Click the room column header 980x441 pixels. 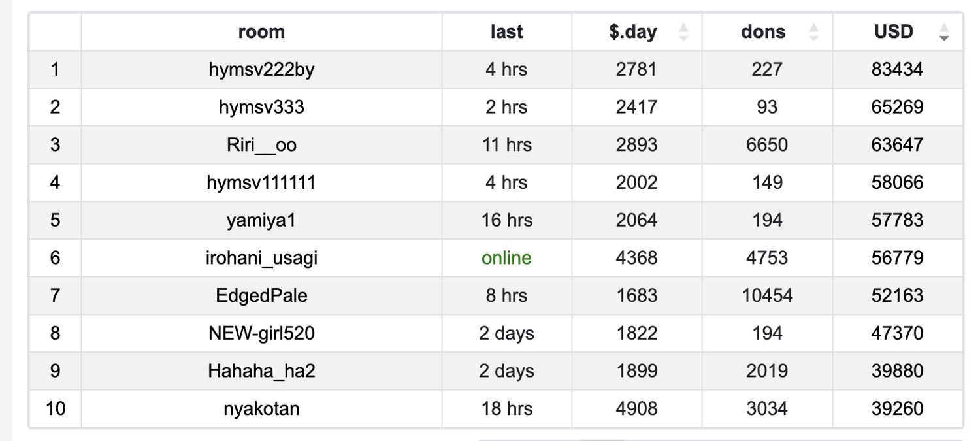click(261, 32)
